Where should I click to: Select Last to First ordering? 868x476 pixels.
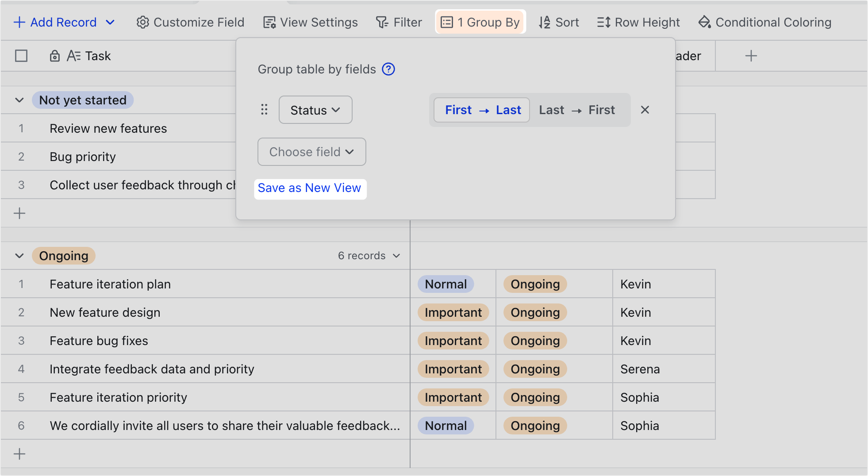(577, 110)
